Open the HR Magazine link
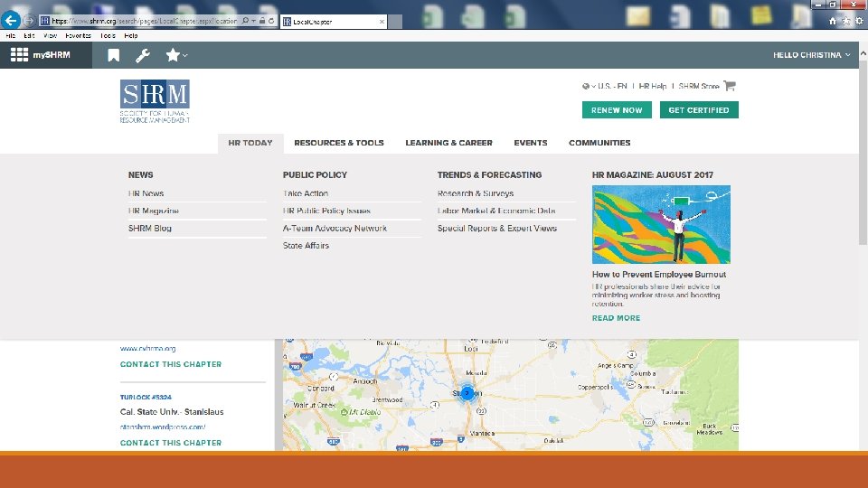Screen dimensions: 868x488 point(154,211)
